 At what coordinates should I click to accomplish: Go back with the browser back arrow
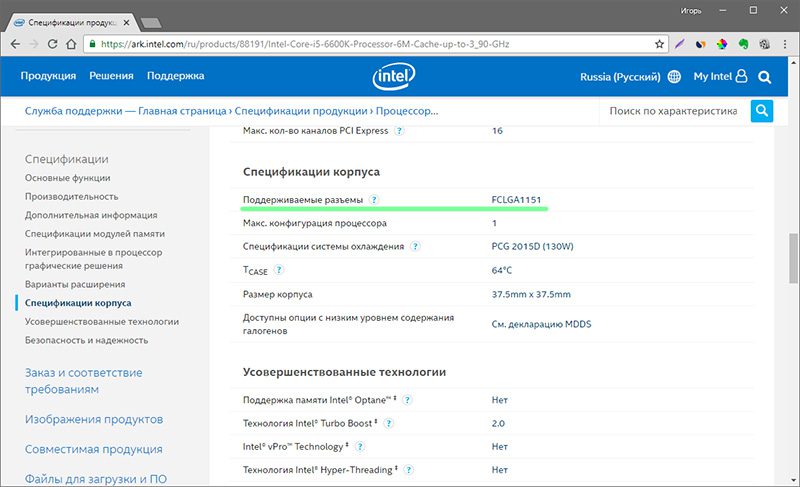15,44
